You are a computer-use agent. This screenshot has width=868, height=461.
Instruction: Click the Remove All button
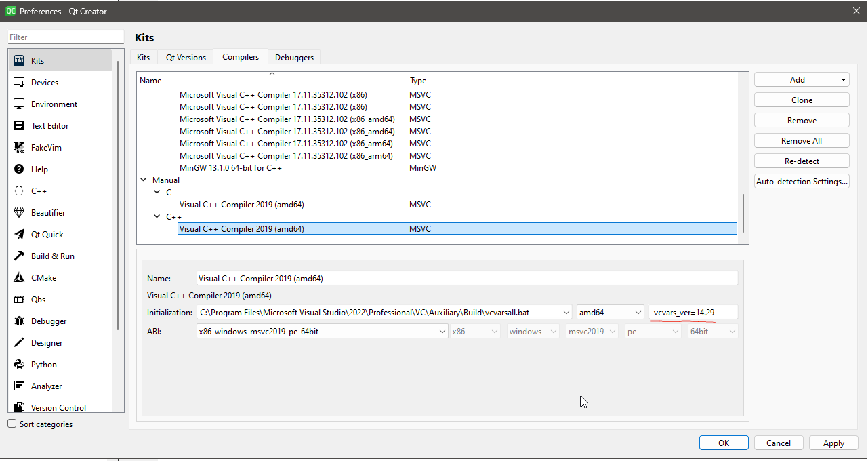pyautogui.click(x=802, y=141)
